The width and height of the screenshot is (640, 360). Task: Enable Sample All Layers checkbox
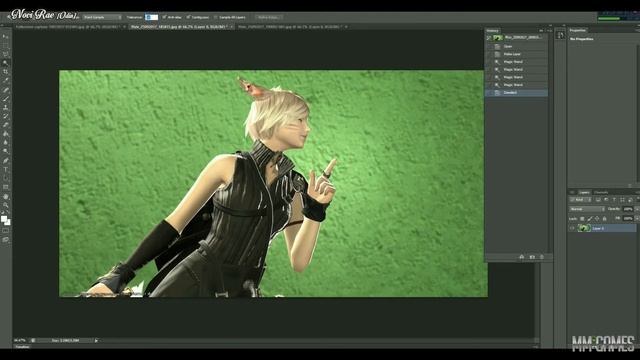coord(216,17)
